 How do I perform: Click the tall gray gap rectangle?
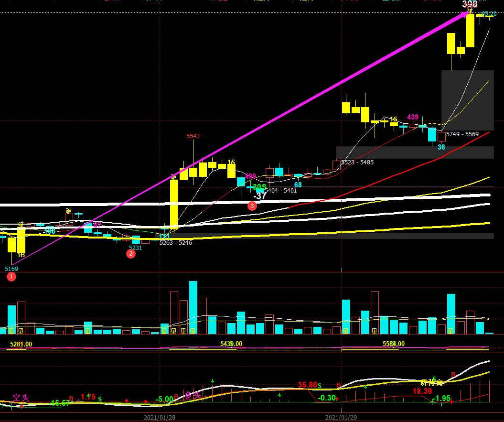[467, 100]
